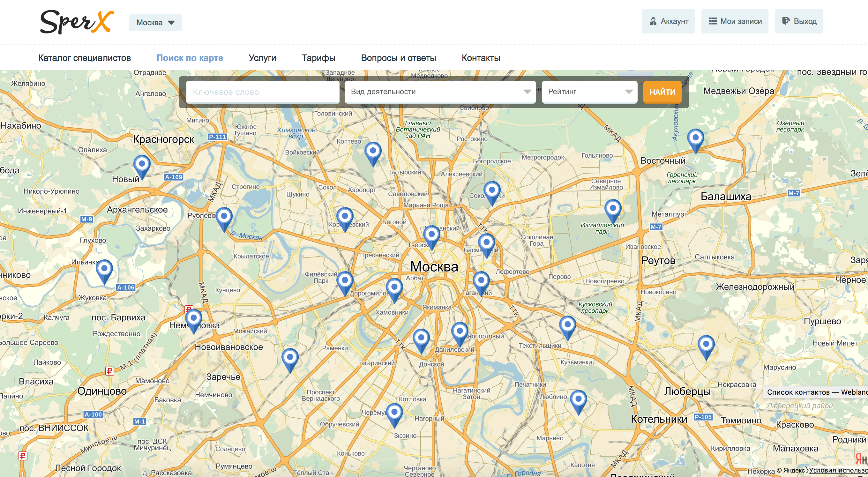The width and height of the screenshot is (868, 477).
Task: Click the map marker near Коптево
Action: pos(373,153)
